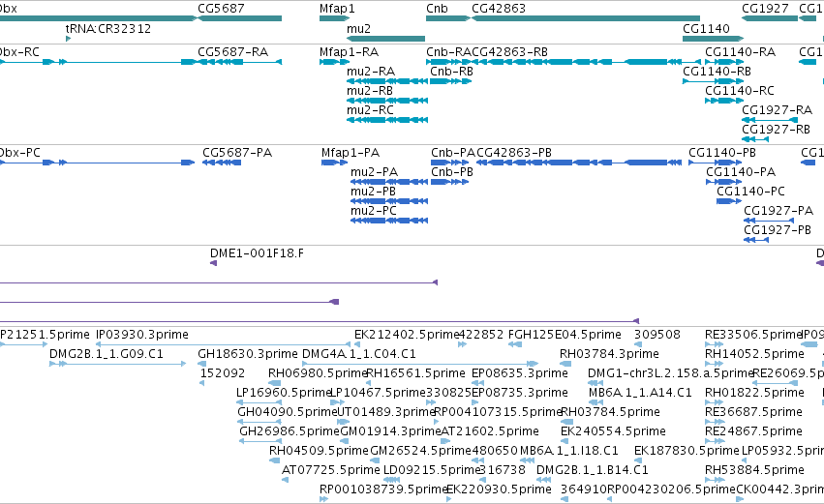The image size is (824, 504).
Task: Open the CG42863-RB transcript
Action: [586, 62]
